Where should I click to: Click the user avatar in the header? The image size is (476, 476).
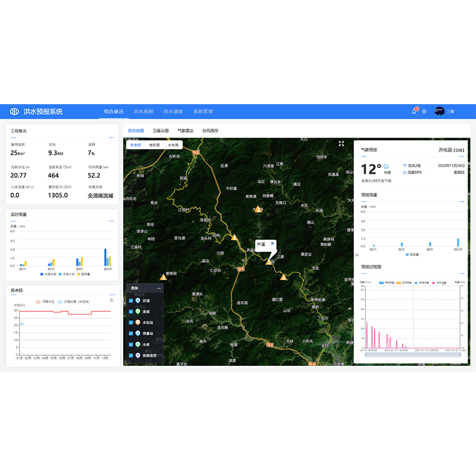point(439,111)
